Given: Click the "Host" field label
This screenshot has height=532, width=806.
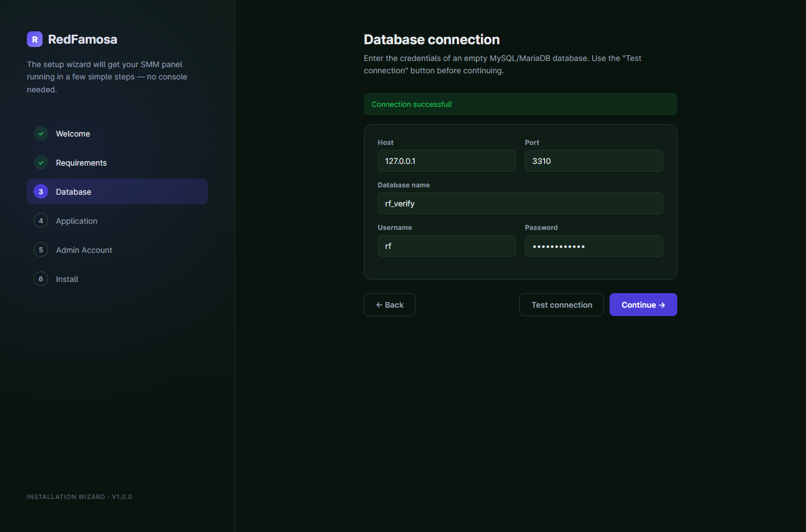Looking at the screenshot, I should point(386,143).
